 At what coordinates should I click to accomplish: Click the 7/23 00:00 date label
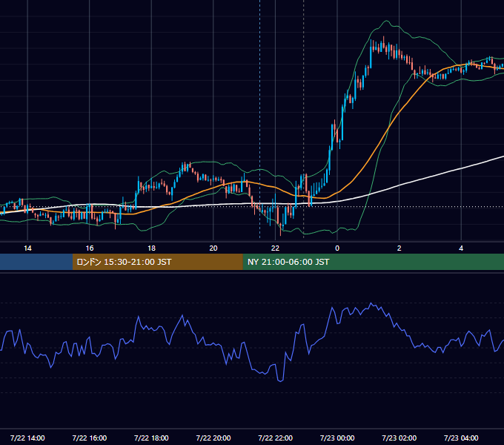point(337,438)
